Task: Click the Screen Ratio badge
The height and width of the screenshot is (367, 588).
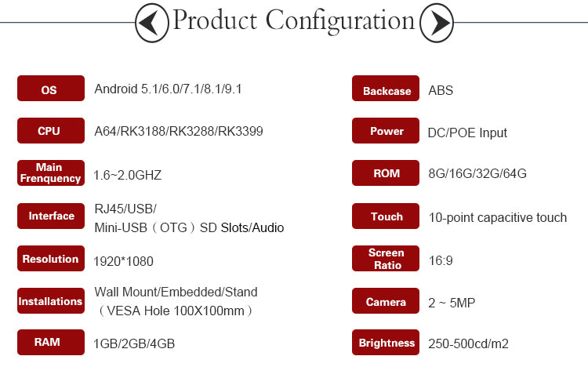Action: point(386,259)
